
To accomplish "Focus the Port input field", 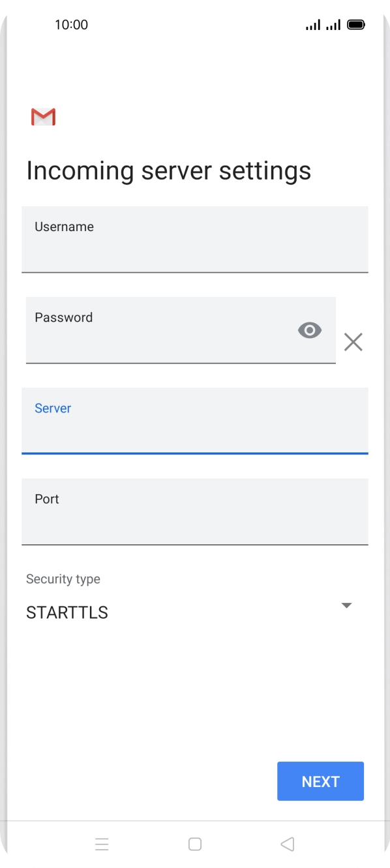I will tap(194, 512).
